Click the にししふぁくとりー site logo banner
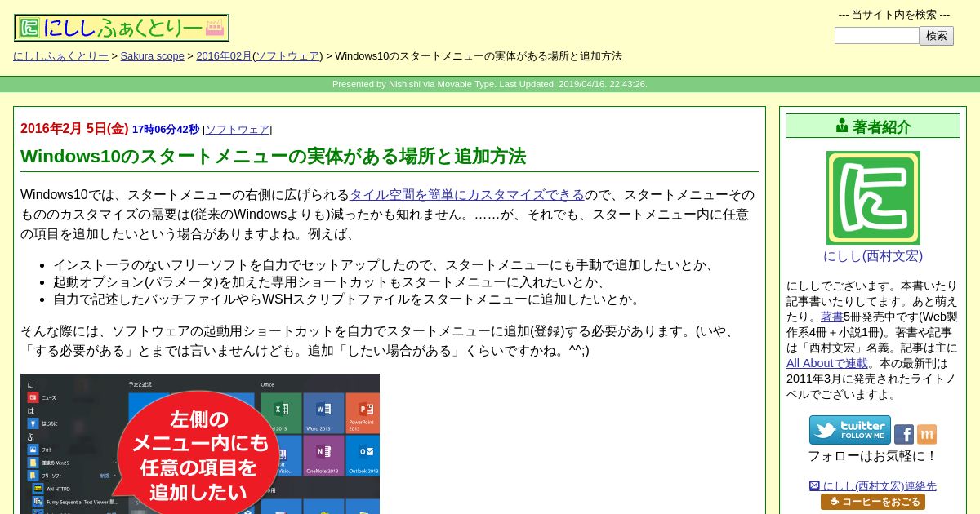Viewport: 980px width, 514px height. 122,28
